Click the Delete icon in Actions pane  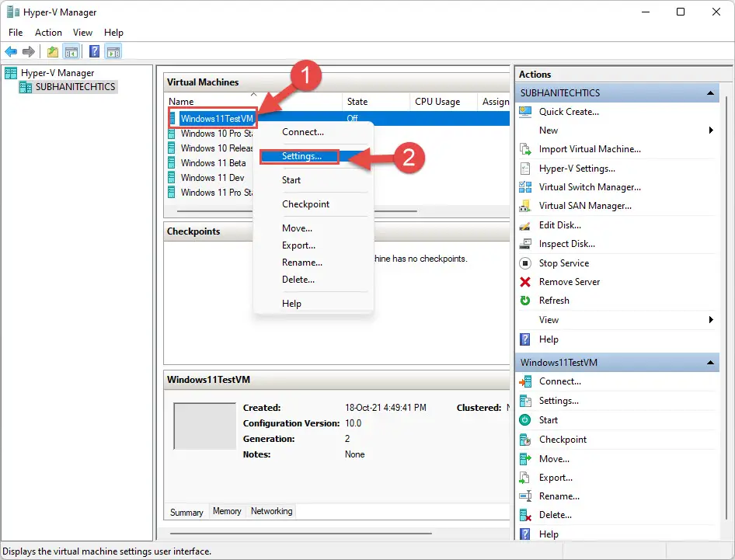(x=525, y=515)
